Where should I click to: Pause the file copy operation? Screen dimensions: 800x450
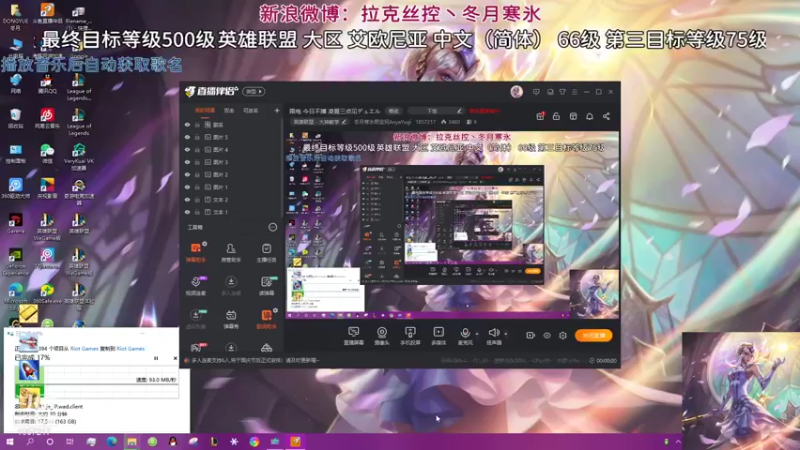pyautogui.click(x=156, y=358)
